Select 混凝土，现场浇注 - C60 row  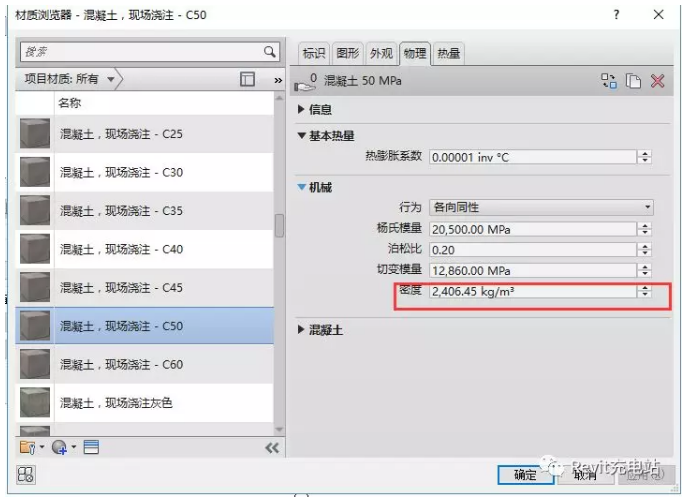[145, 364]
